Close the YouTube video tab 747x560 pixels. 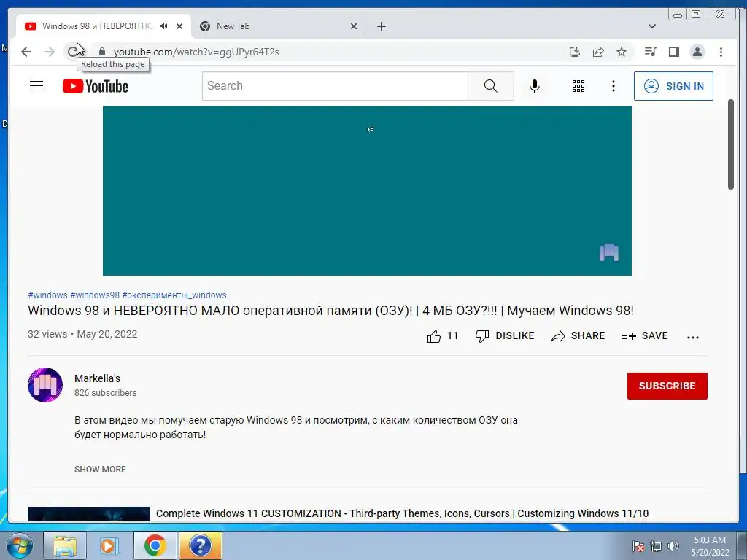click(179, 27)
